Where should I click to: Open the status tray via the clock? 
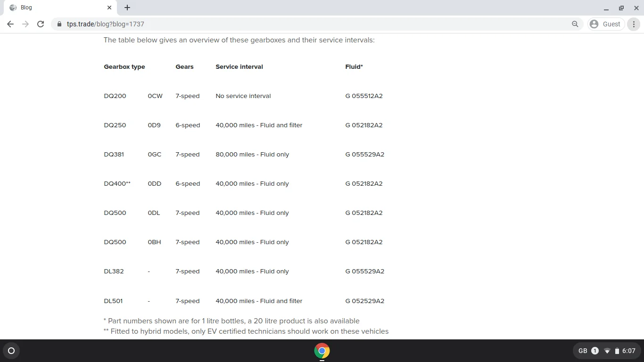click(x=629, y=351)
